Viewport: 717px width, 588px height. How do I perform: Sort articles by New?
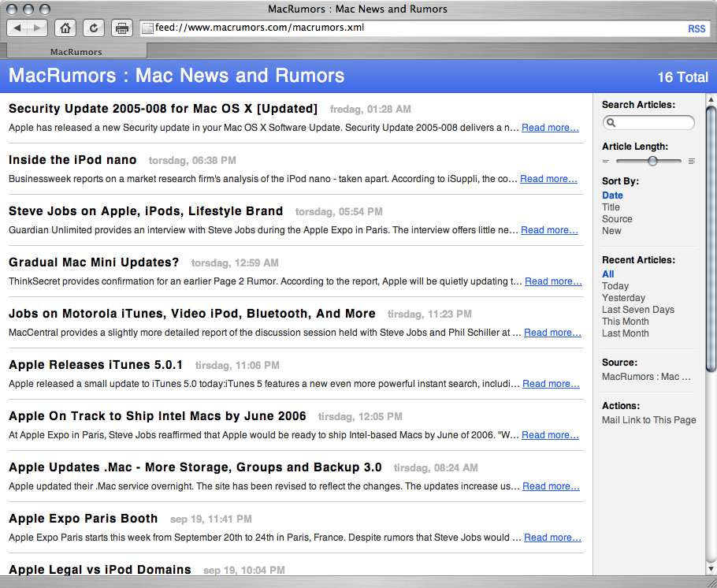[611, 231]
